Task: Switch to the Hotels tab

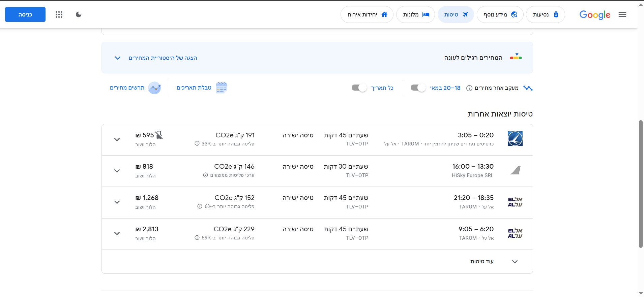Action: (415, 14)
